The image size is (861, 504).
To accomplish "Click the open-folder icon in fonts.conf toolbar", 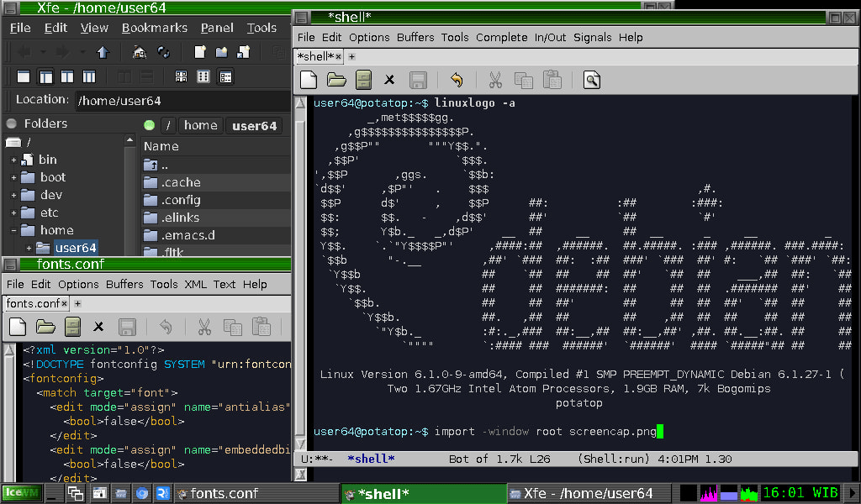I will [x=45, y=327].
